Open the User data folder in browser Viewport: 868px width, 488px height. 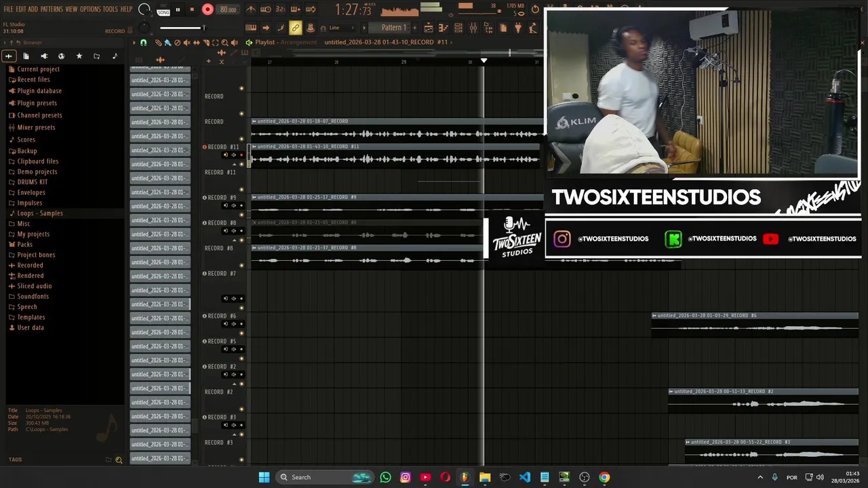30,328
